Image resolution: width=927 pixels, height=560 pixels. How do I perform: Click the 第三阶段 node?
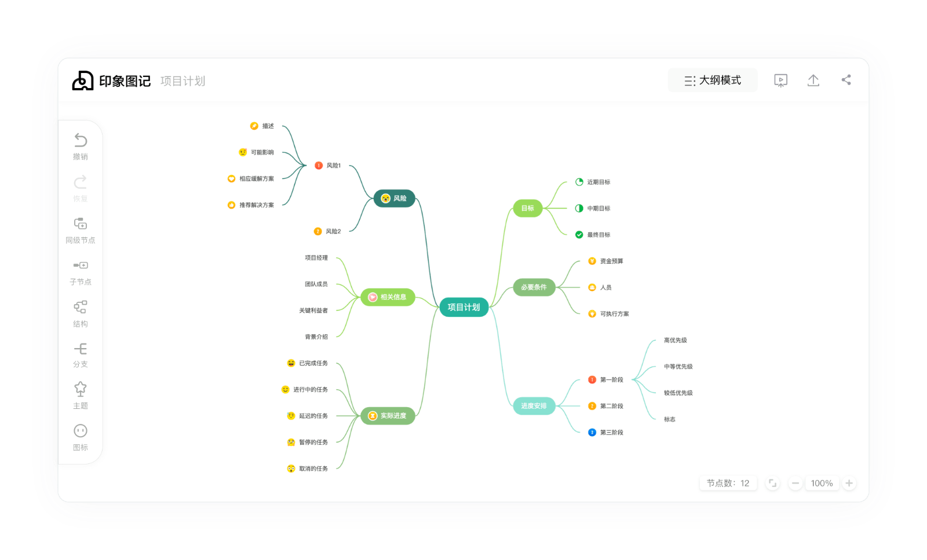coord(605,433)
